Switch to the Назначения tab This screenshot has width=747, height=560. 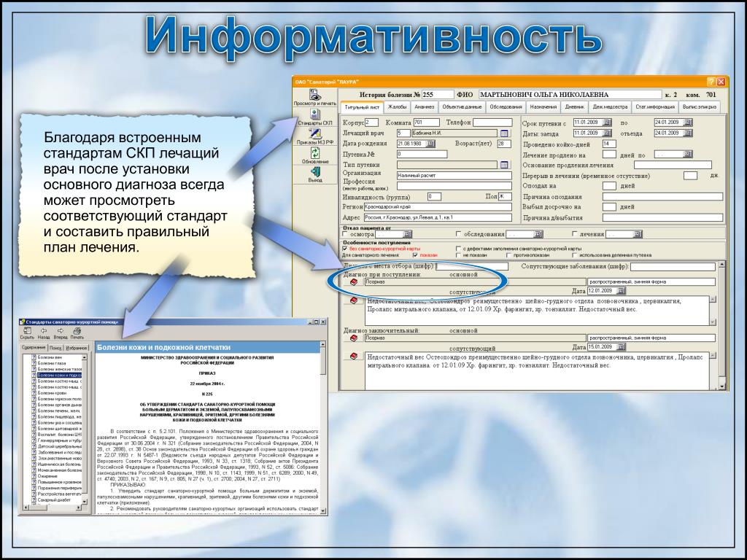click(543, 107)
